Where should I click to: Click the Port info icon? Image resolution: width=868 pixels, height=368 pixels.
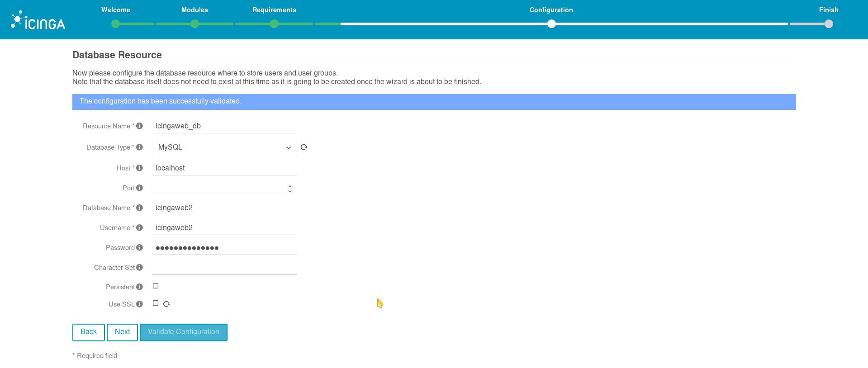pyautogui.click(x=139, y=188)
